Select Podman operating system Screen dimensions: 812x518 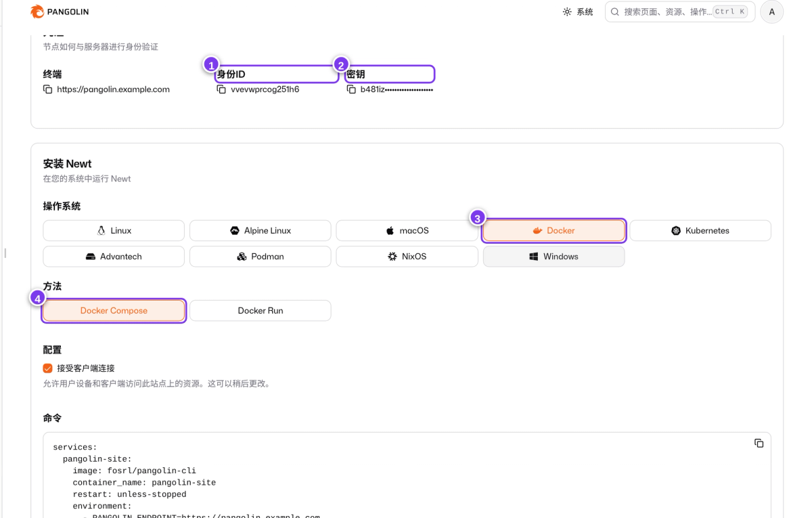261,257
